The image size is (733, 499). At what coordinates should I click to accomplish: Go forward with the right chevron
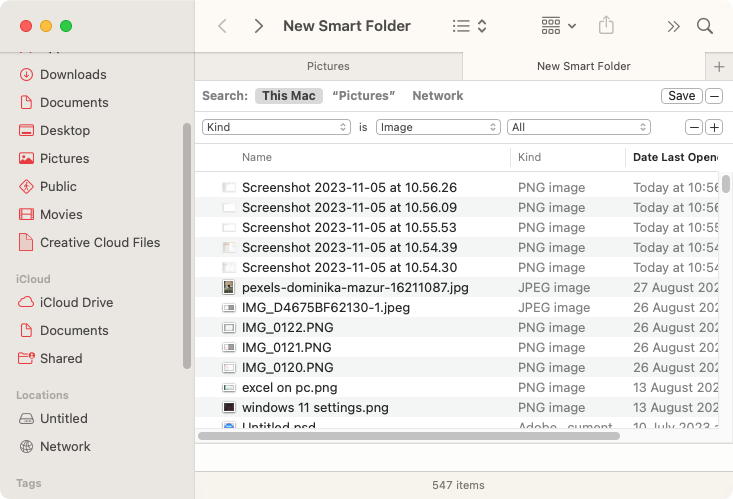pyautogui.click(x=259, y=26)
